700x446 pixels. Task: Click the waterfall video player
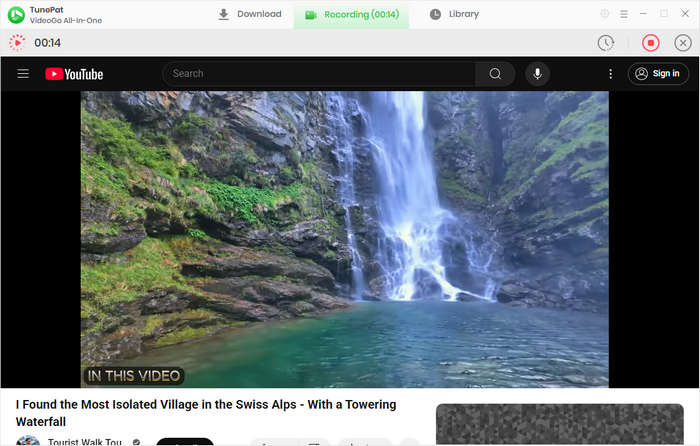[x=344, y=240]
